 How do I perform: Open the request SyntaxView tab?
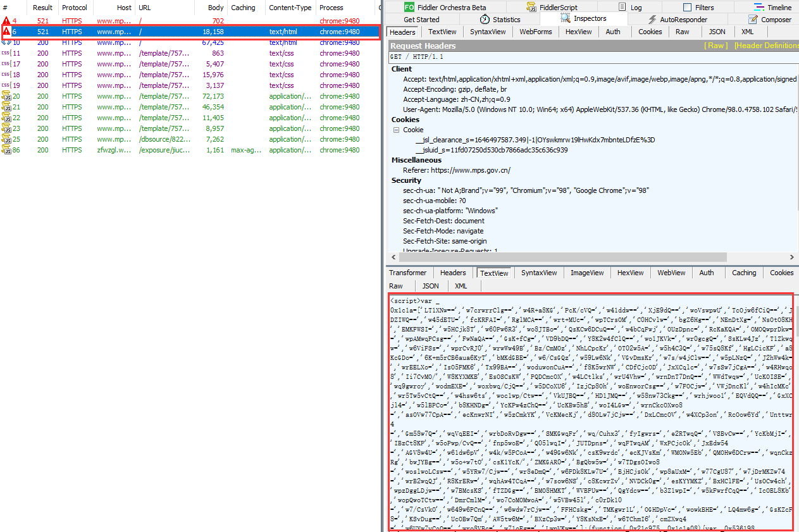[x=488, y=32]
